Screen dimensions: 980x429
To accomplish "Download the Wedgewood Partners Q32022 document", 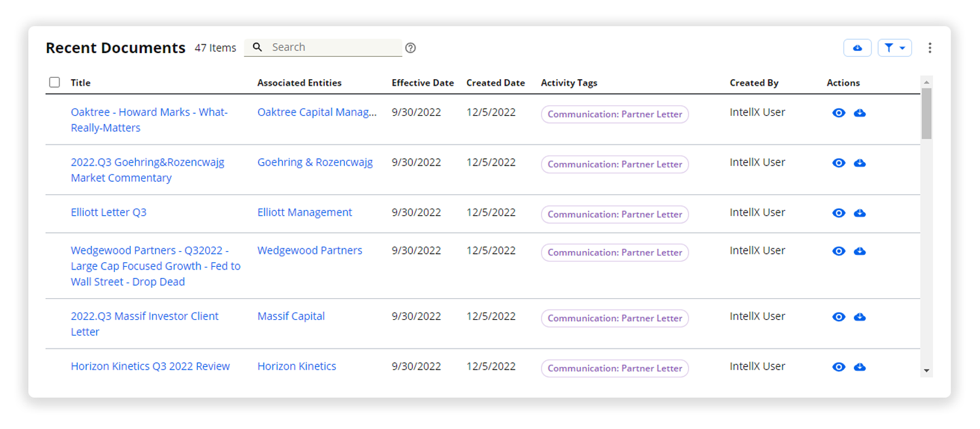I will (x=860, y=251).
